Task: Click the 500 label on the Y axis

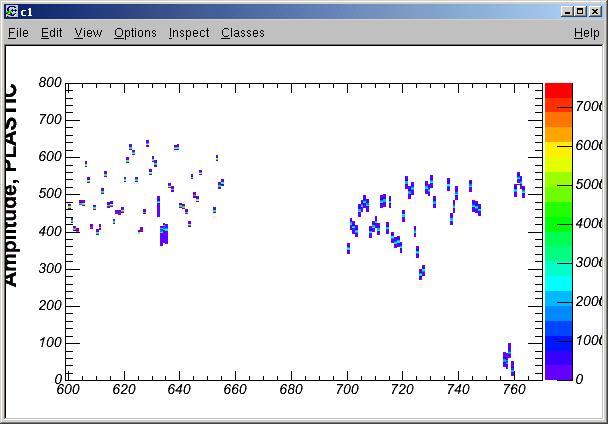Action: 50,194
